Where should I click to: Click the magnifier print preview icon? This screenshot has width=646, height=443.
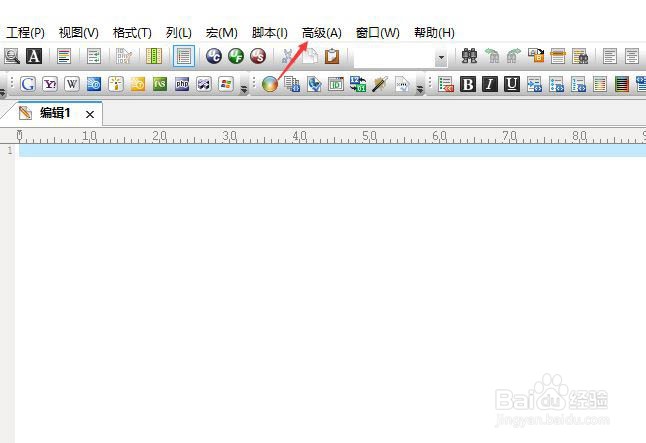[x=12, y=56]
